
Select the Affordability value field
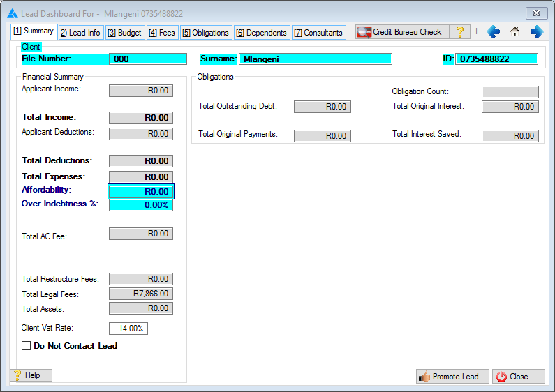pyautogui.click(x=140, y=191)
